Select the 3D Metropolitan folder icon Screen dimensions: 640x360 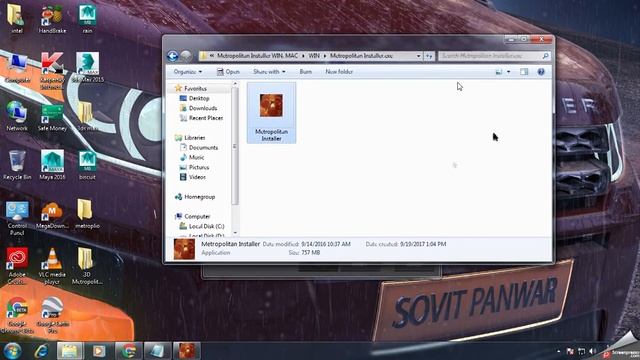pos(87,266)
